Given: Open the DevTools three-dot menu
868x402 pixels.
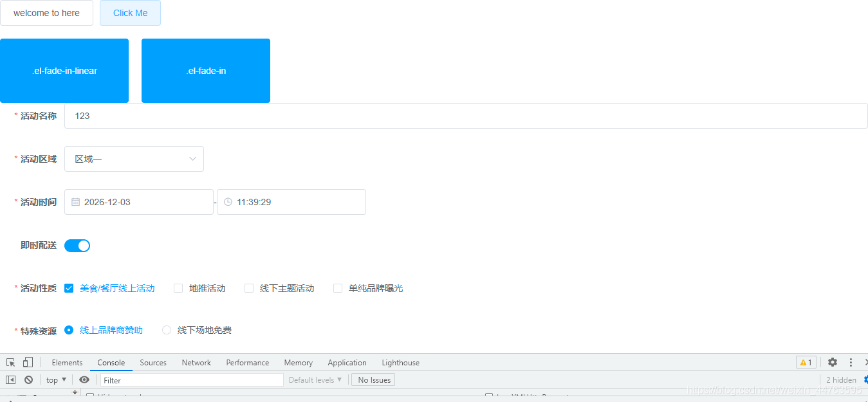Looking at the screenshot, I should (851, 362).
